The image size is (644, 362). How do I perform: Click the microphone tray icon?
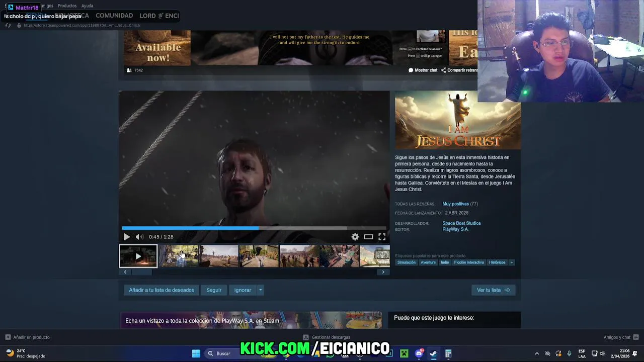pos(569,353)
